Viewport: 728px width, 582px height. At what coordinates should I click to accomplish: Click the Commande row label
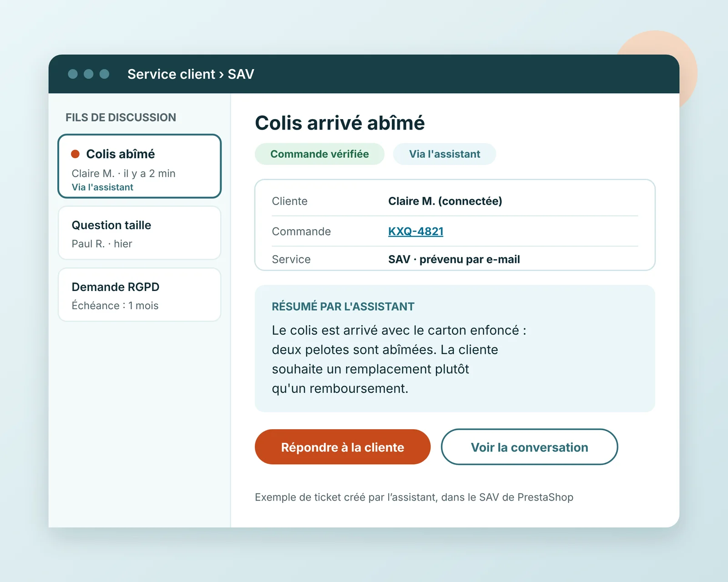point(301,231)
